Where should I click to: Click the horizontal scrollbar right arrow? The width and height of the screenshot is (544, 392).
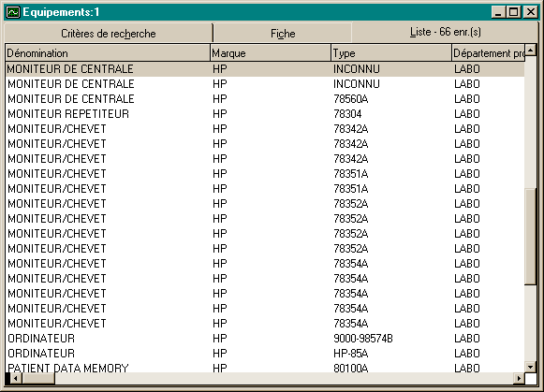coord(519,379)
